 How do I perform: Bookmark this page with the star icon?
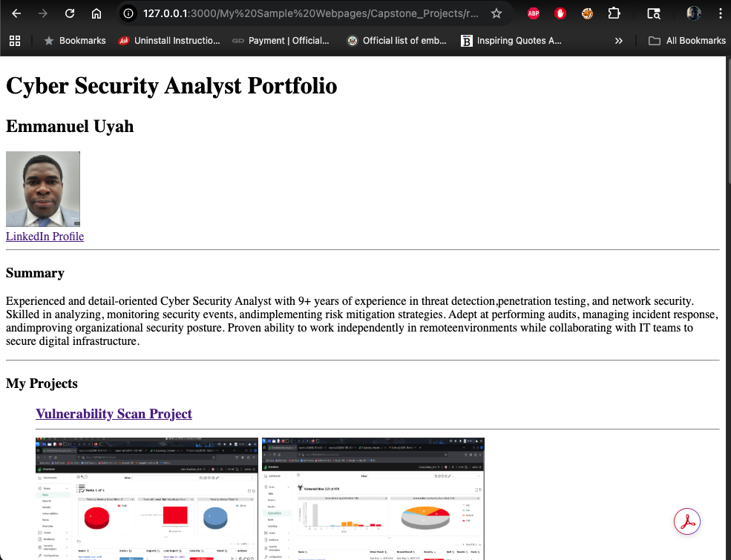click(496, 13)
